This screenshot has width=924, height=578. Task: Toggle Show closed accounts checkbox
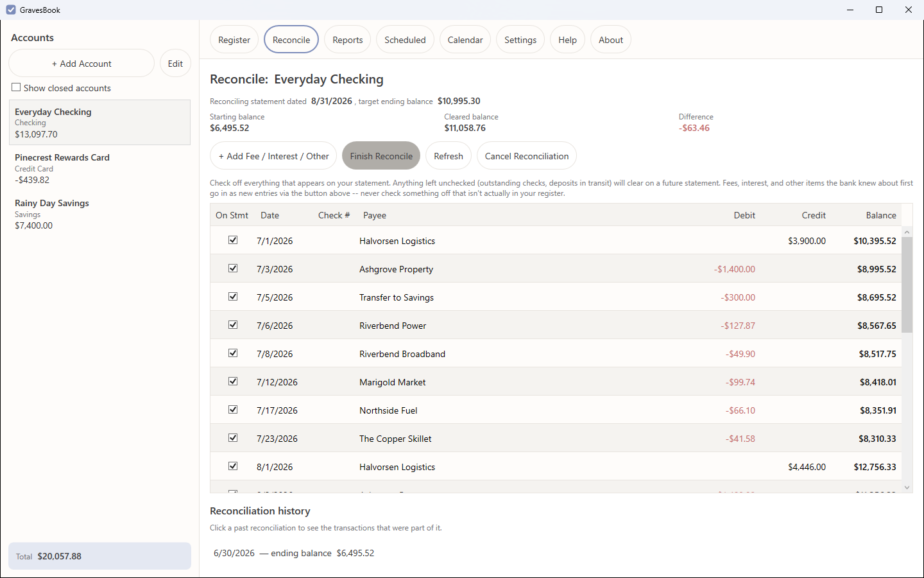coord(16,87)
